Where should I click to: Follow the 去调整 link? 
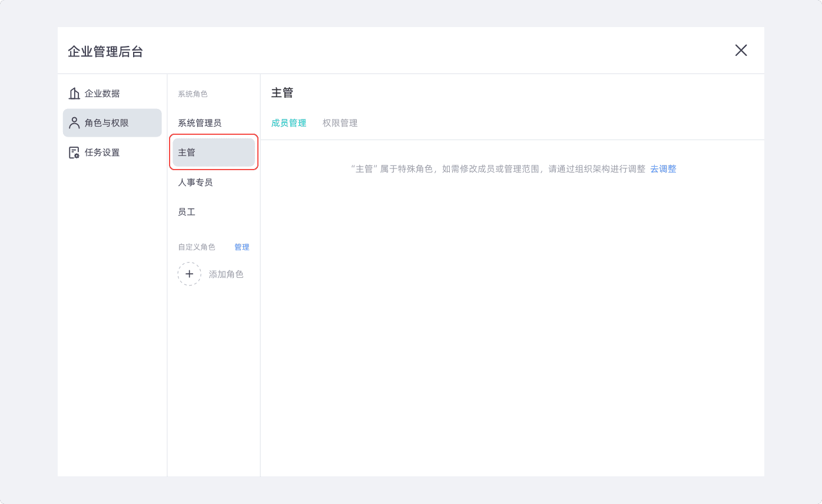click(x=663, y=169)
